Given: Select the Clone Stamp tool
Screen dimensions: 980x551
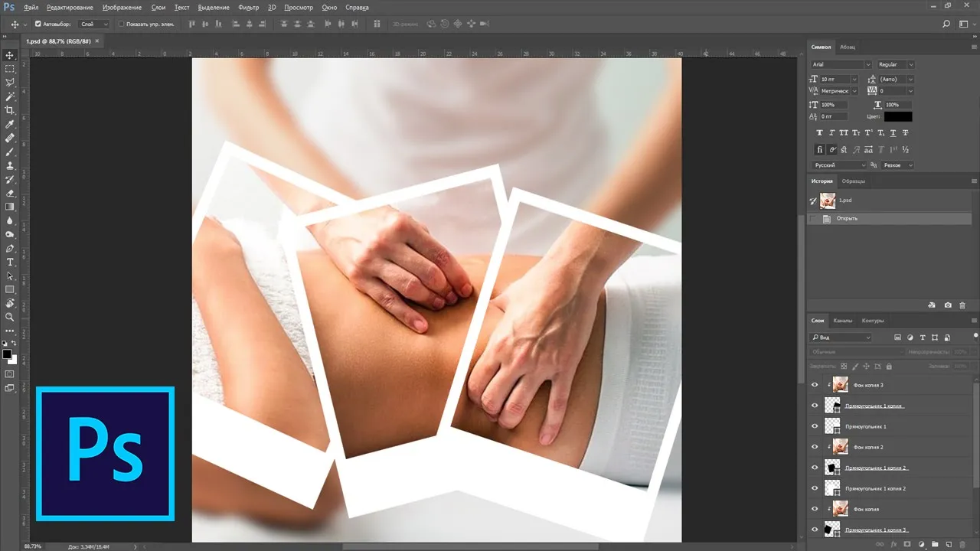Looking at the screenshot, I should (10, 165).
